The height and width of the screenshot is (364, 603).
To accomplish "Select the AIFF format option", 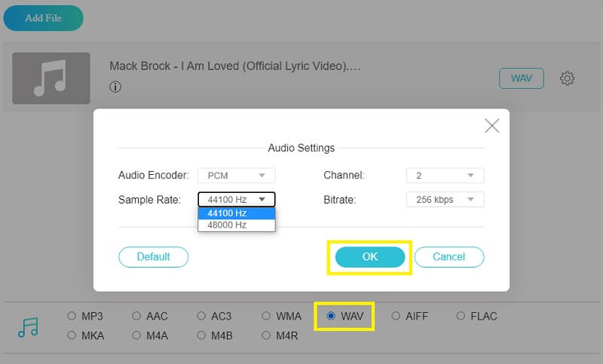I will (396, 317).
